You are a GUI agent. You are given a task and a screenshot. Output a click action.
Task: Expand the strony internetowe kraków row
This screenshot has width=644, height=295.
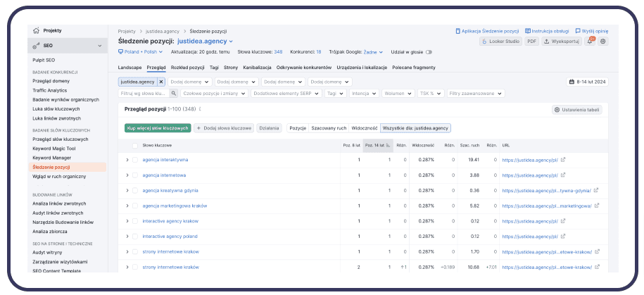tap(127, 267)
